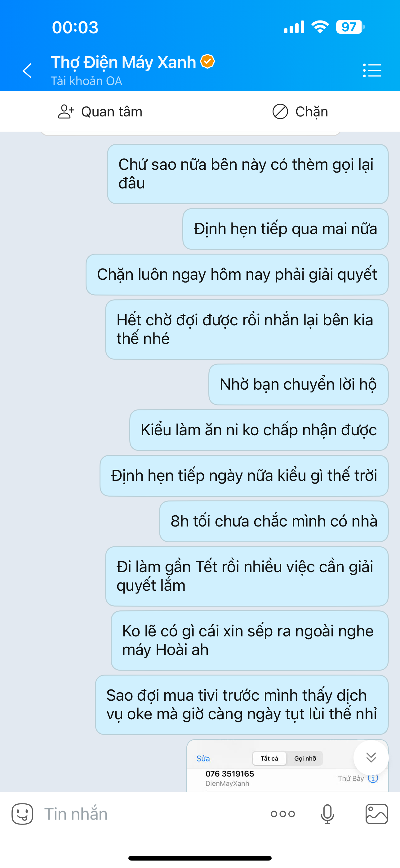The image size is (400, 868).
Task: Tap the orange verified badge next to Thợ Điện Máy Xanh
Action: point(207,61)
